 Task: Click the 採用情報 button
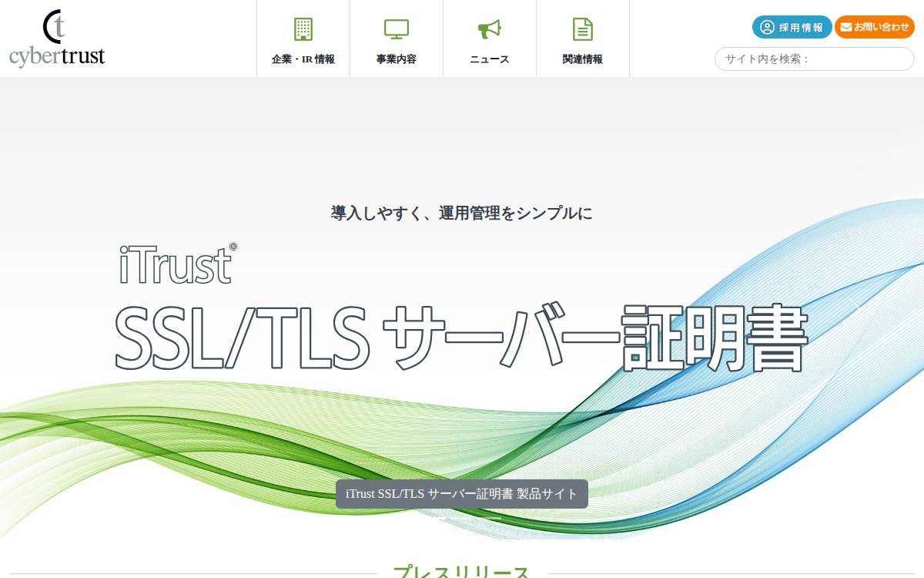pyautogui.click(x=792, y=27)
